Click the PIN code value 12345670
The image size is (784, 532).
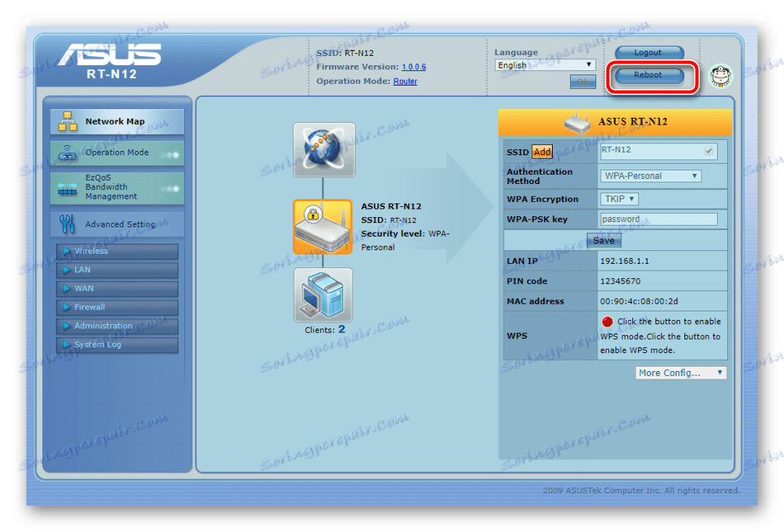620,281
